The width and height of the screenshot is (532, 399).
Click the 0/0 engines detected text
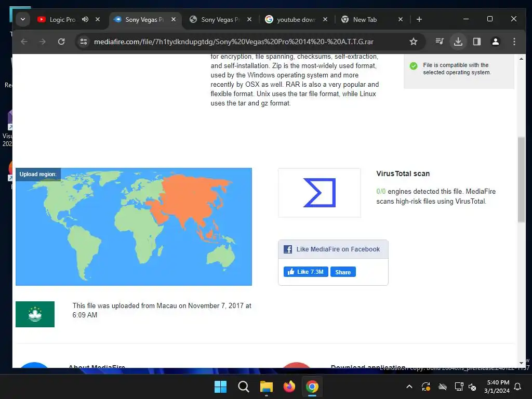(x=436, y=196)
